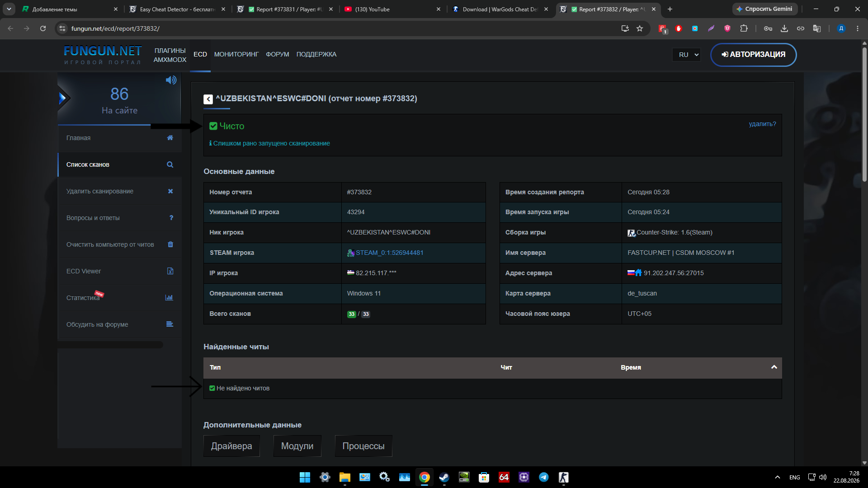The width and height of the screenshot is (868, 488).
Task: Click the volume icon in system tray
Action: (x=823, y=477)
